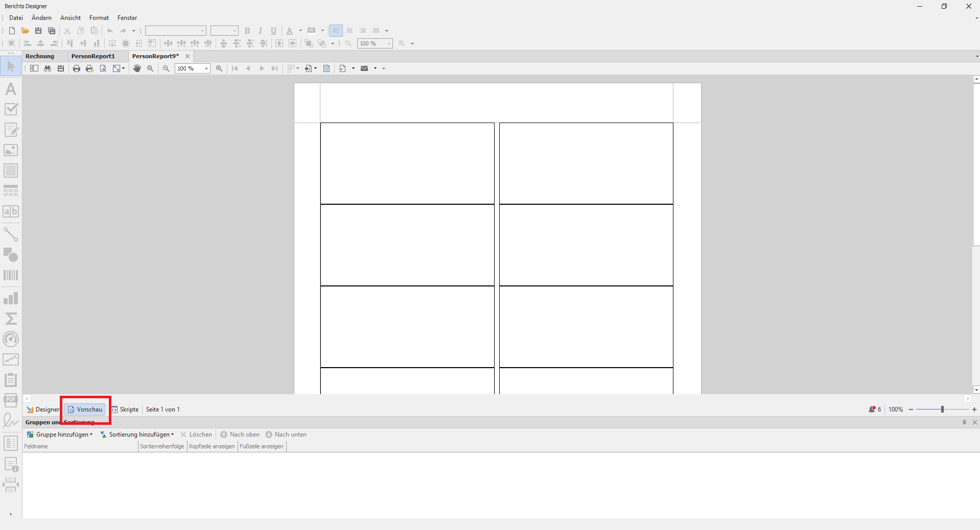Open a report file with the folder icon
The width and height of the screenshot is (980, 530).
tap(25, 31)
